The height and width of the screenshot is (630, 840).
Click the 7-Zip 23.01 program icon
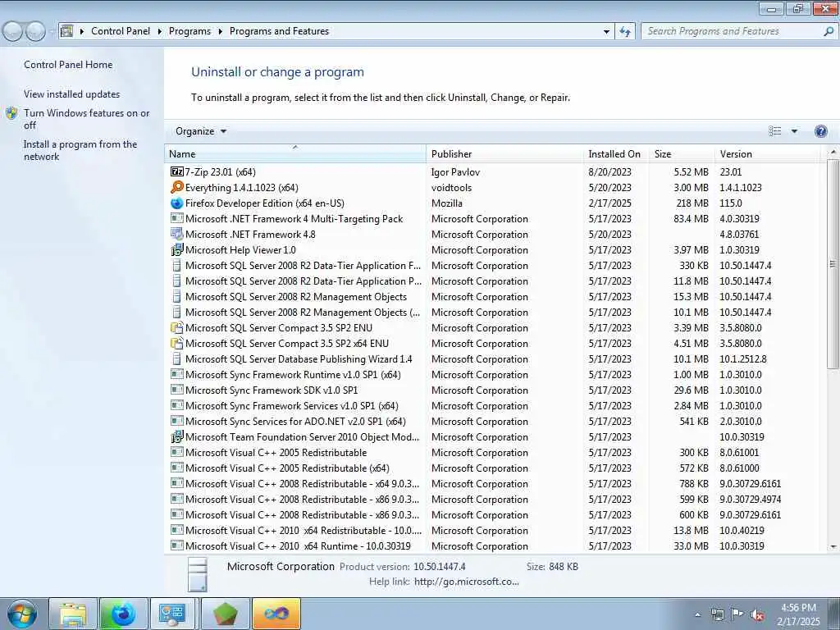pyautogui.click(x=177, y=172)
